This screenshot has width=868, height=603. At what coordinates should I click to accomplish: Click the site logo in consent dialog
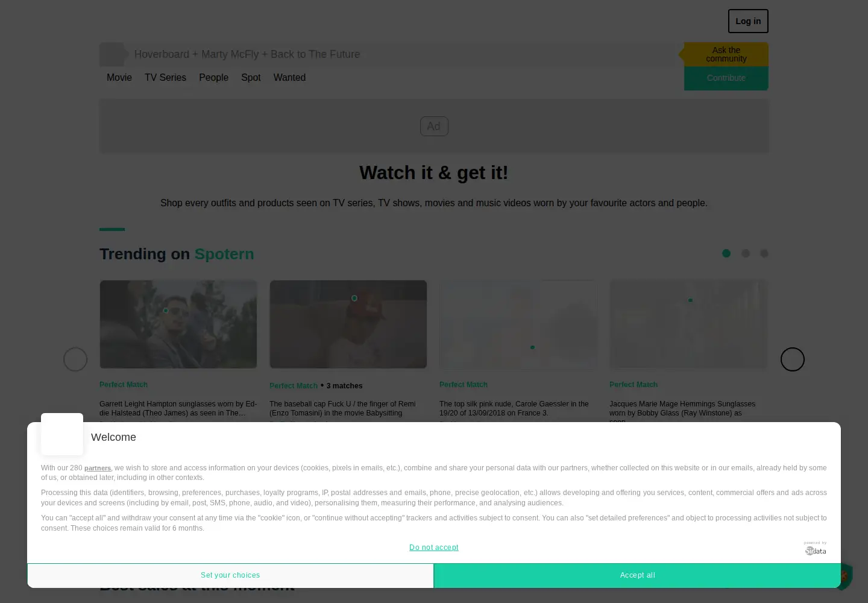pyautogui.click(x=62, y=434)
